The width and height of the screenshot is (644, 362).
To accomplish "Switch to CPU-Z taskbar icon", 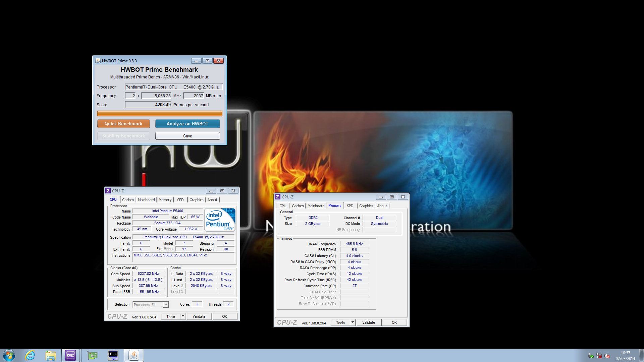I will [x=70, y=355].
